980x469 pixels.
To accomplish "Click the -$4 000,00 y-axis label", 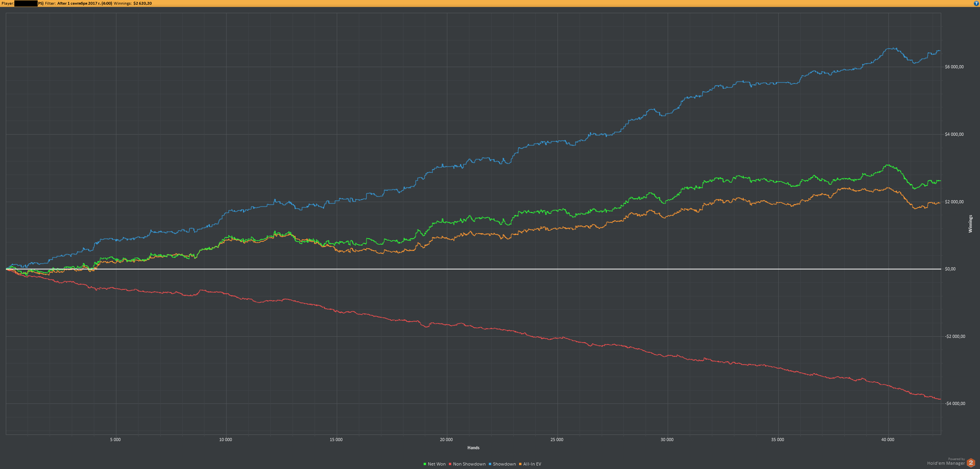I will tap(955, 403).
